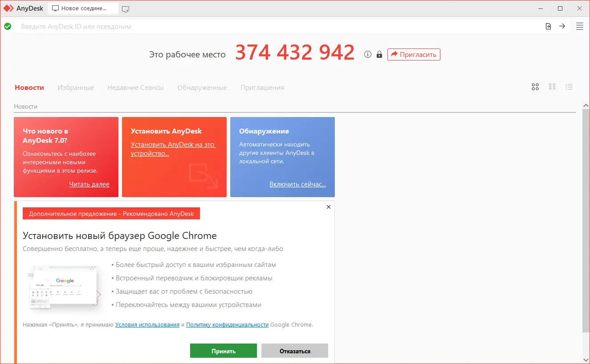The image size is (590, 364).
Task: Open the Недавние Сеансы tab
Action: [x=135, y=88]
